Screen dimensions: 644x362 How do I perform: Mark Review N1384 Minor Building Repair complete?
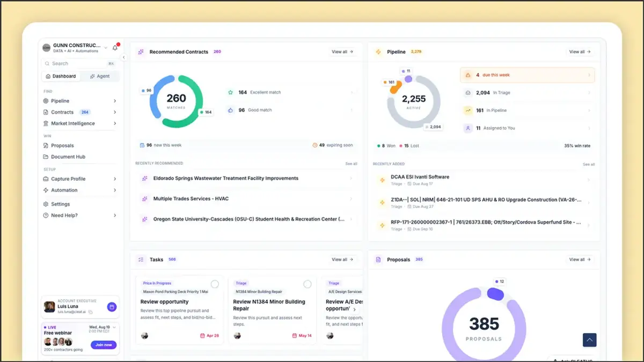coord(308,284)
